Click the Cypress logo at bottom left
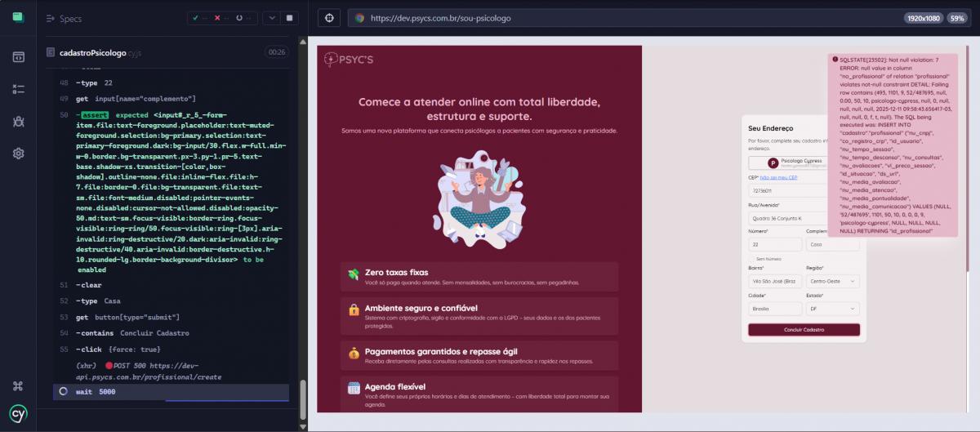 click(18, 412)
